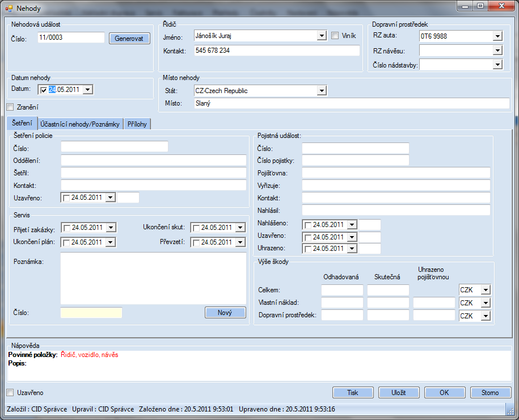Open the Stát country dropdown
This screenshot has height=420, width=519.
point(322,90)
